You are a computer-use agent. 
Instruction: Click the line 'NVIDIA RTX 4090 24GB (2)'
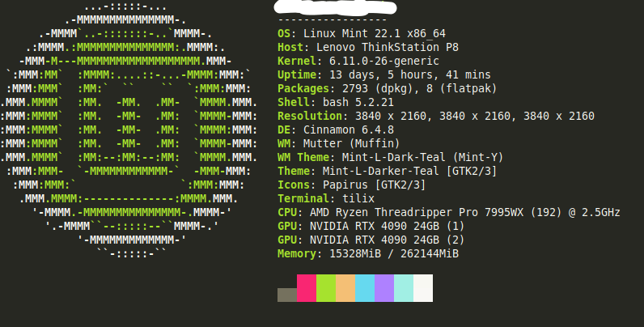pos(388,240)
